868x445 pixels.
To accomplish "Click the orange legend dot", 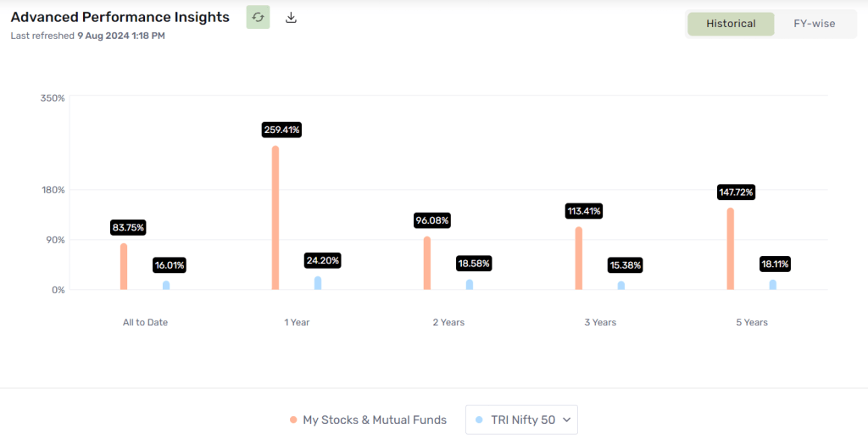I will [x=293, y=420].
